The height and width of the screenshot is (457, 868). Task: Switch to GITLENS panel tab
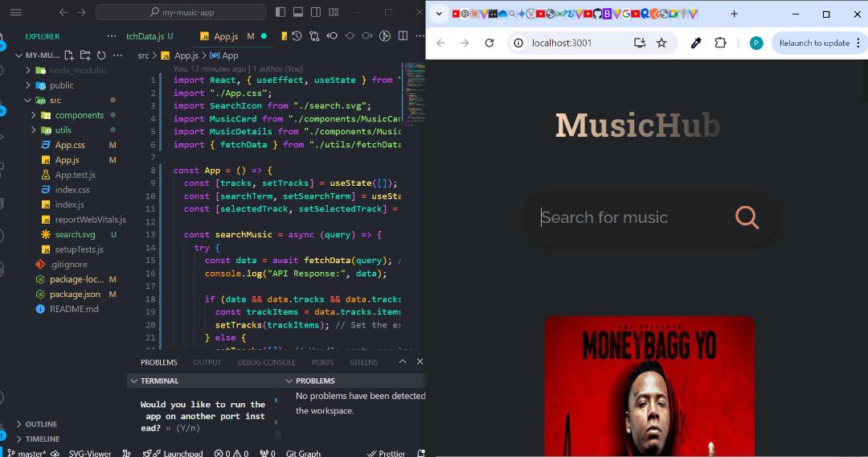click(x=363, y=362)
